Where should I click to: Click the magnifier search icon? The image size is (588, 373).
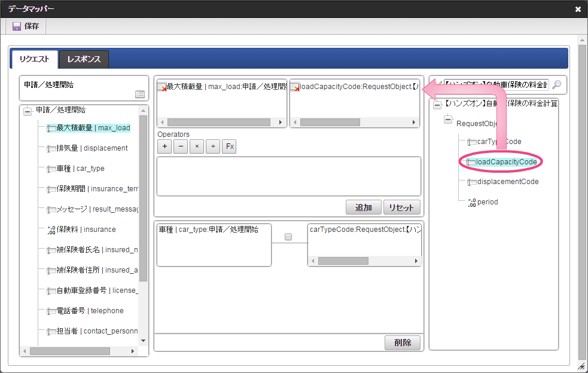pos(556,85)
